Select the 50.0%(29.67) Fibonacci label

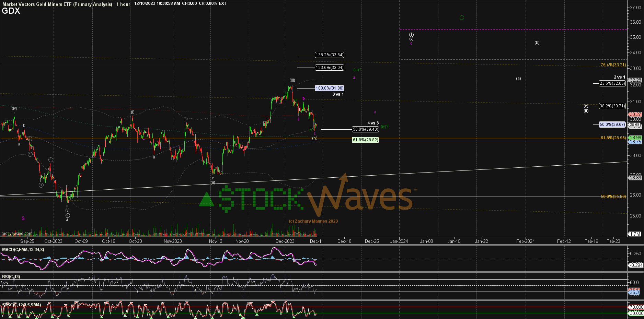pos(612,125)
